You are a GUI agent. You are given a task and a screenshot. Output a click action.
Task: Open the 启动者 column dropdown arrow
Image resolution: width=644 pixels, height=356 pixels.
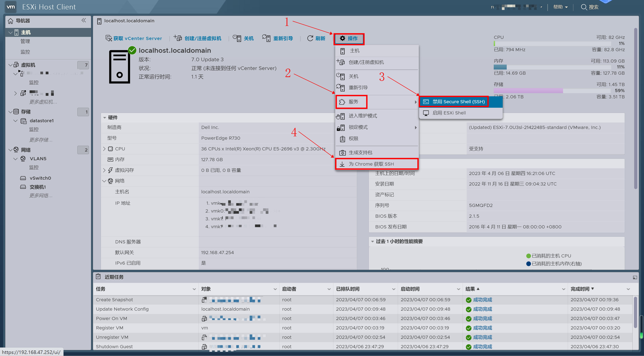(329, 289)
